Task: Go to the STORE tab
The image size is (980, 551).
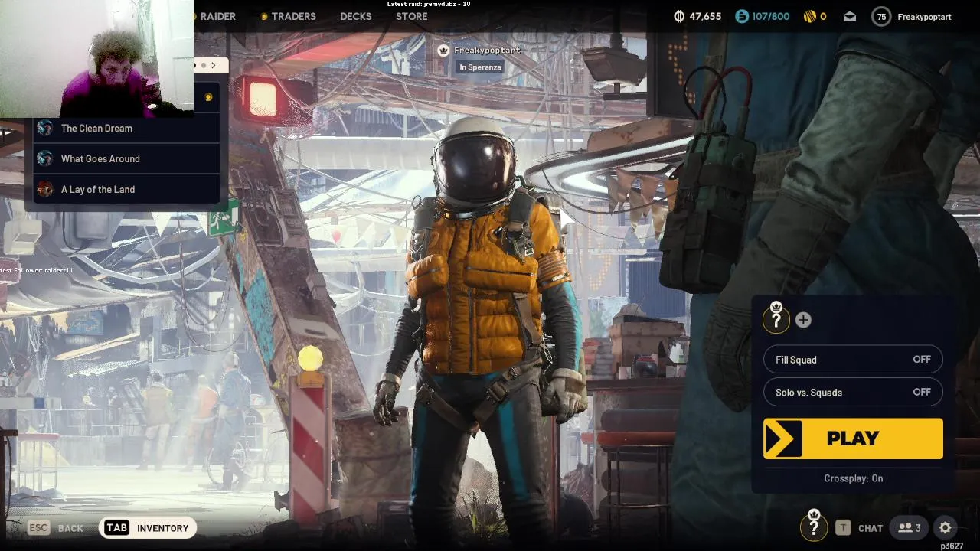Action: pyautogui.click(x=412, y=16)
